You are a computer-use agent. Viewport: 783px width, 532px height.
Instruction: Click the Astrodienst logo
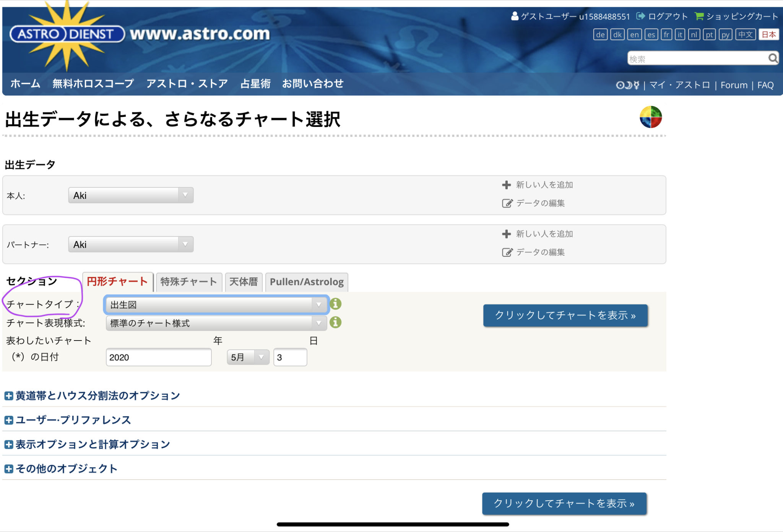(65, 33)
